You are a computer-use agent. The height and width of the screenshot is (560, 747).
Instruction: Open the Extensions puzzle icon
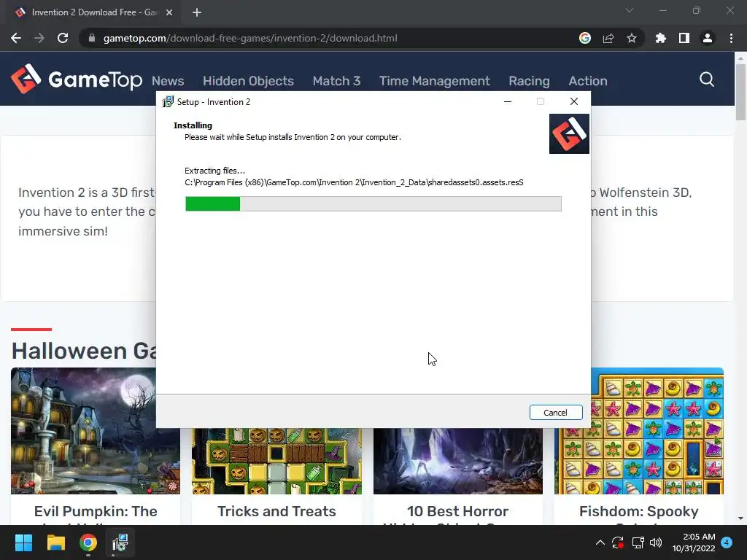[x=661, y=38]
